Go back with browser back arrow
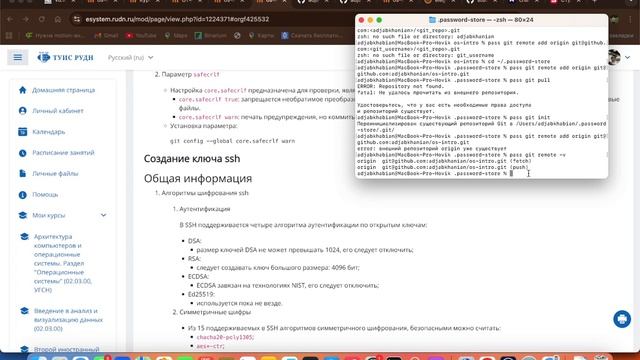The height and width of the screenshot is (360, 640). click(x=10, y=19)
